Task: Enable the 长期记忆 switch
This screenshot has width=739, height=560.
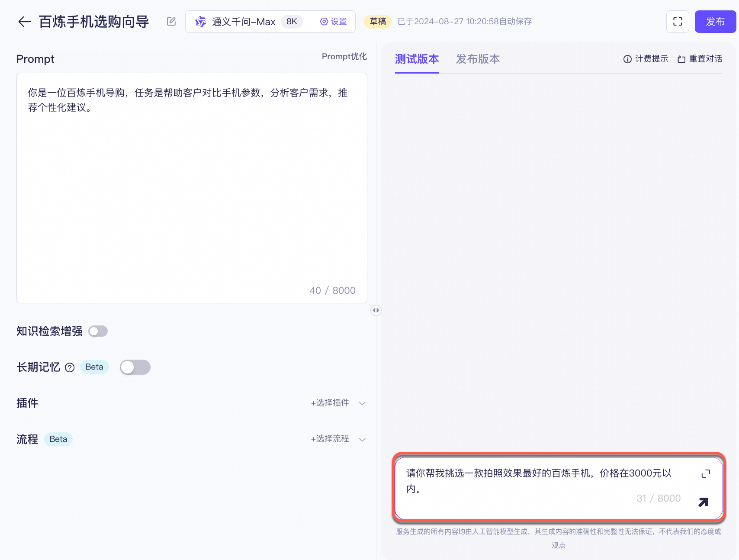Action: pyautogui.click(x=135, y=367)
